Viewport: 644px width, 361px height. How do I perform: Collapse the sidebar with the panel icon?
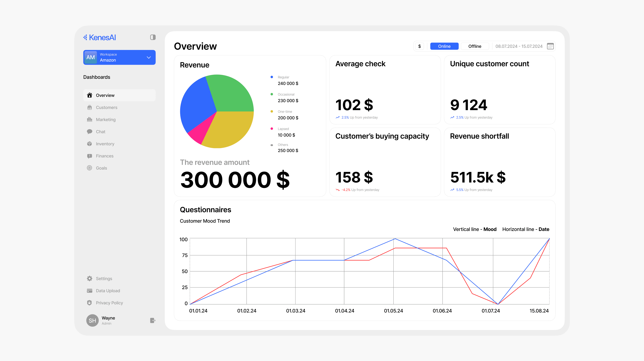(153, 37)
